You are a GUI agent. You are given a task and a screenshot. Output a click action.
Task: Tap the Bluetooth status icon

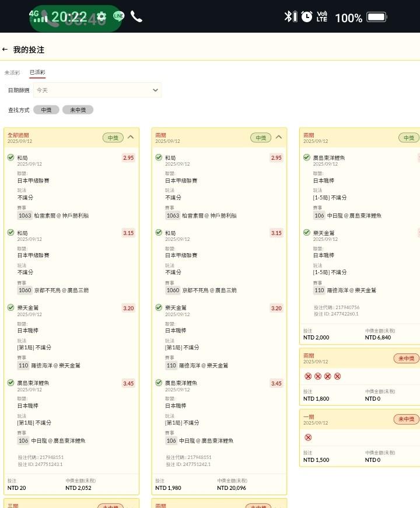[x=288, y=17]
